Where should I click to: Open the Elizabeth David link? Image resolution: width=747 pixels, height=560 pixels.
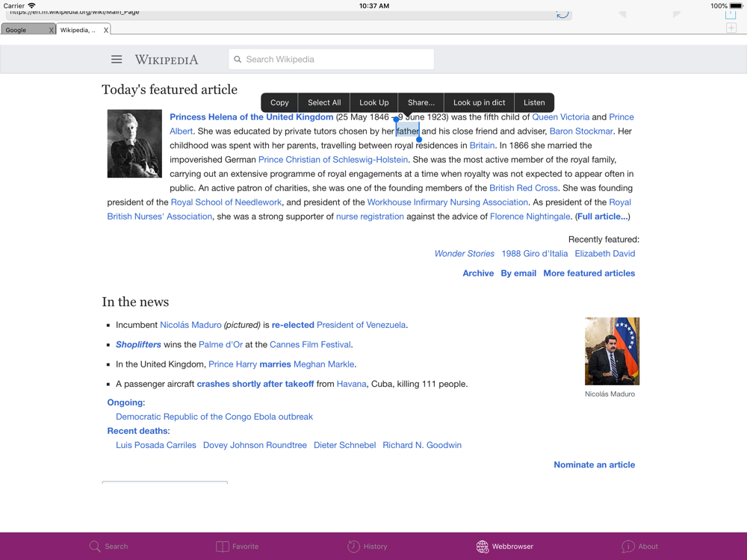(x=605, y=254)
